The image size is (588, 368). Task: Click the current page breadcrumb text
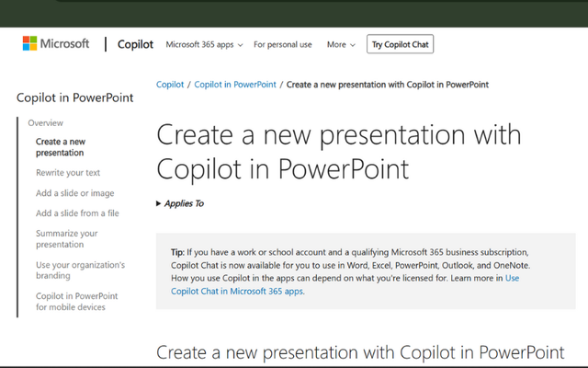click(388, 85)
